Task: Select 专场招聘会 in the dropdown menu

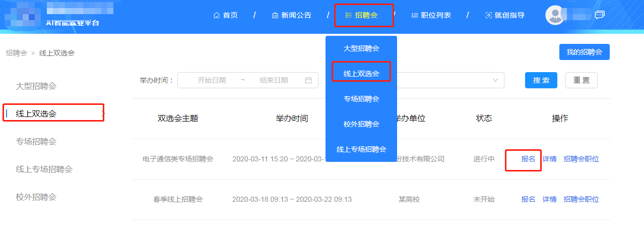Action: click(361, 99)
